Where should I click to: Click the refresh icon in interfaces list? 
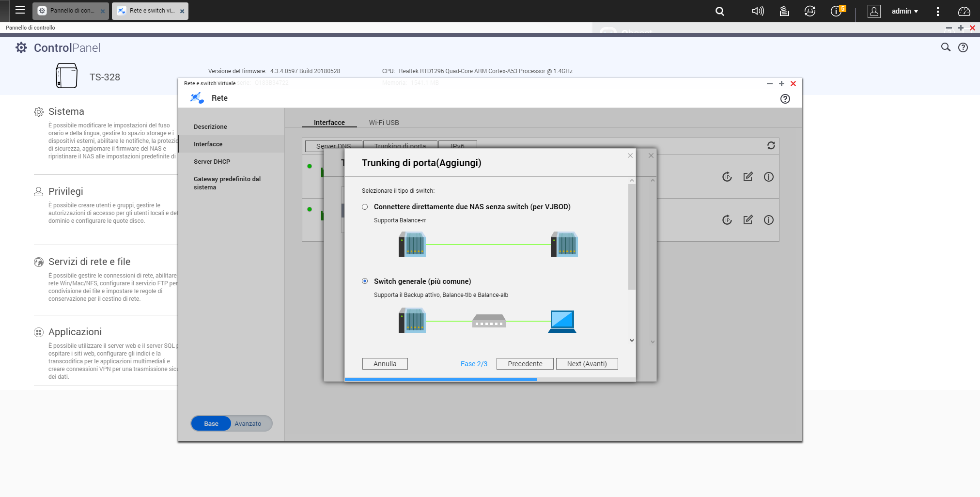pyautogui.click(x=771, y=146)
